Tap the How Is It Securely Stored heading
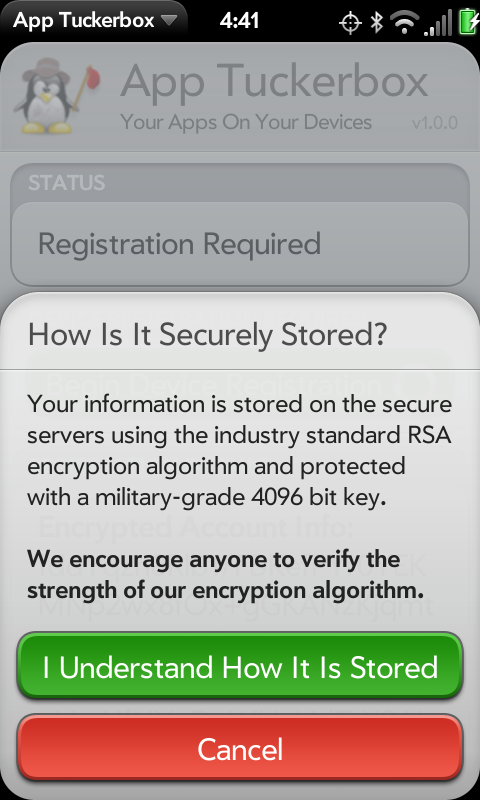 pyautogui.click(x=208, y=335)
